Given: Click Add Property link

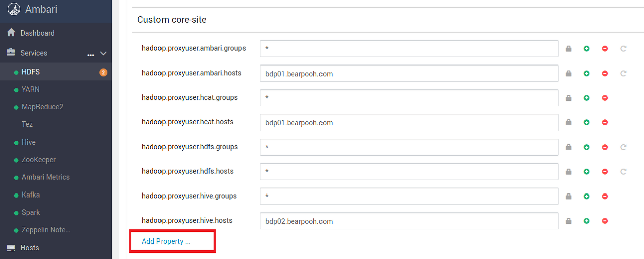Looking at the screenshot, I should 166,241.
